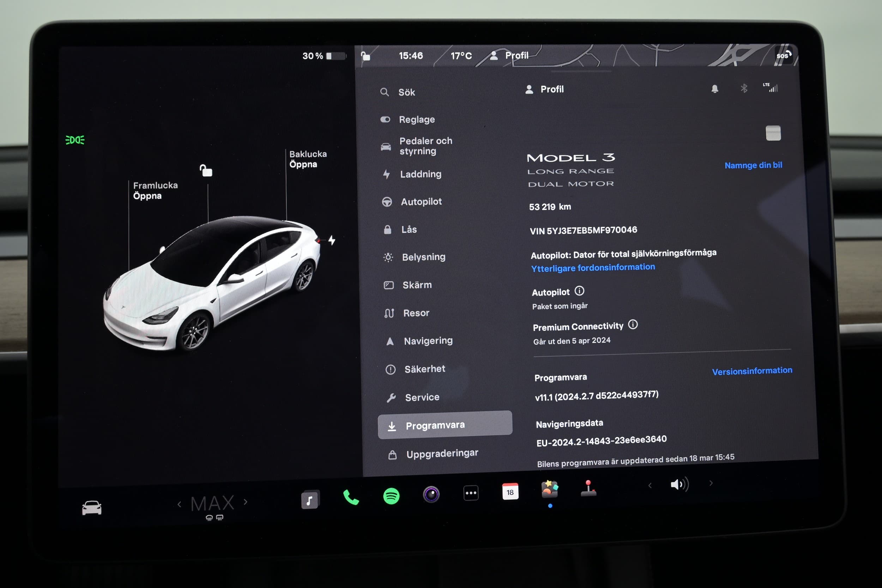This screenshot has height=588, width=882.
Task: Open the Laddning menu
Action: [412, 174]
